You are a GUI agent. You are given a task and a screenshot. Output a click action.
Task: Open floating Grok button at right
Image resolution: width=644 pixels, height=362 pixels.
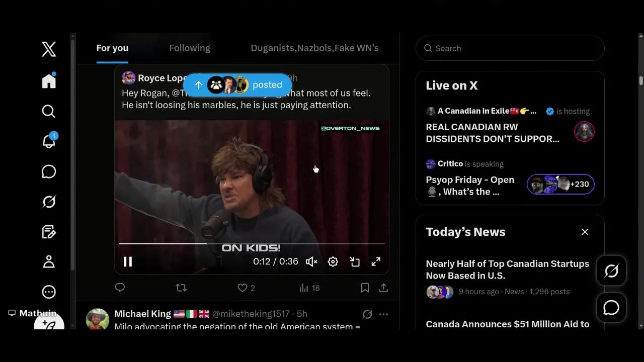click(611, 271)
